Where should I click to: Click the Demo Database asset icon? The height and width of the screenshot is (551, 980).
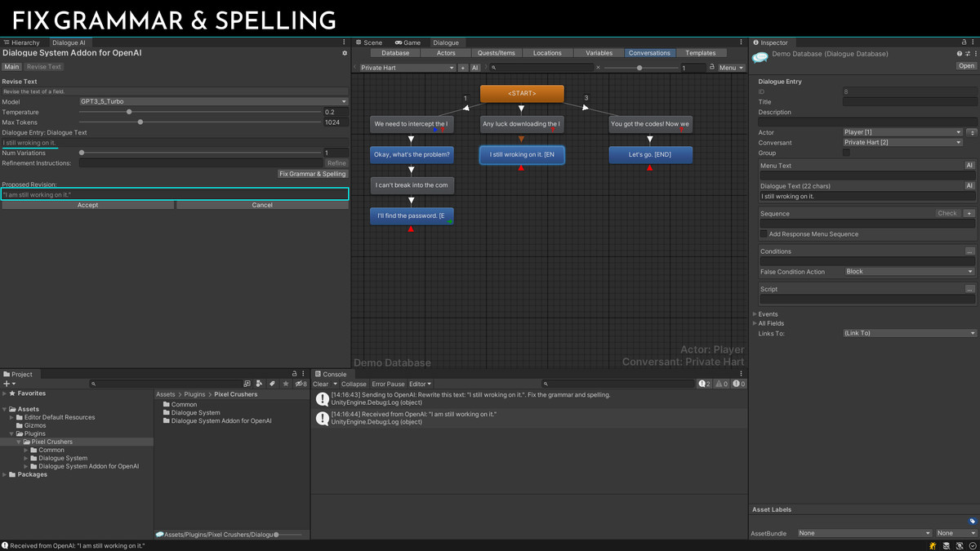pos(760,57)
